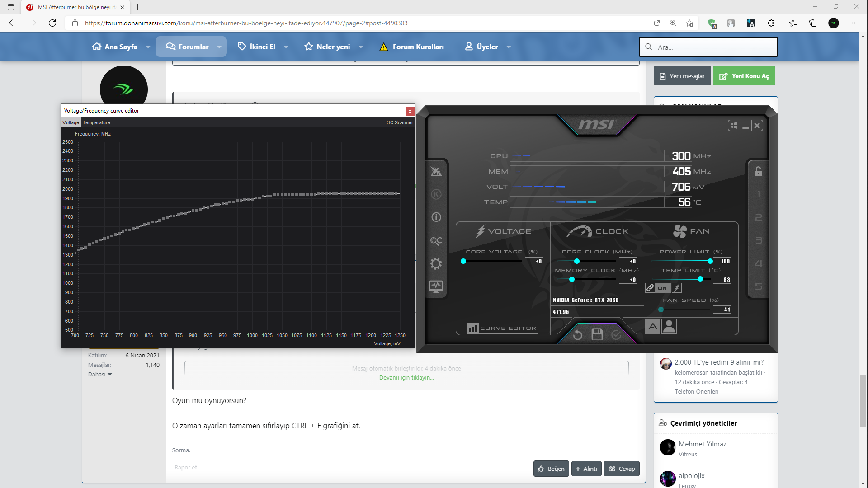Open the Afterburner information icon
Viewport: 868px width, 488px height.
click(436, 217)
